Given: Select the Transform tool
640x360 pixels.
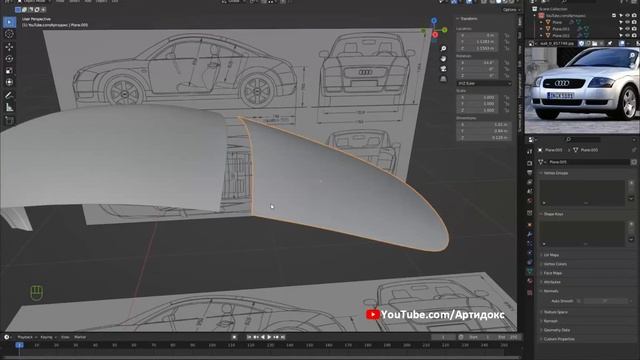Looking at the screenshot, I should point(9,82).
